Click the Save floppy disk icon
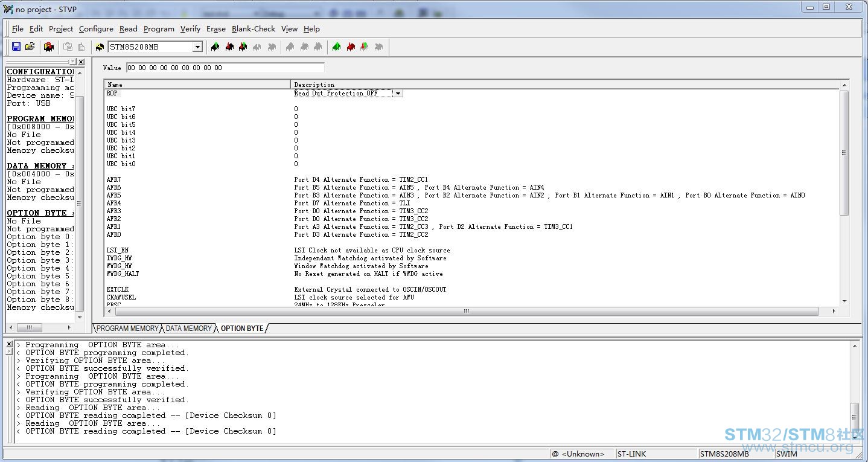Image resolution: width=868 pixels, height=462 pixels. pos(16,47)
